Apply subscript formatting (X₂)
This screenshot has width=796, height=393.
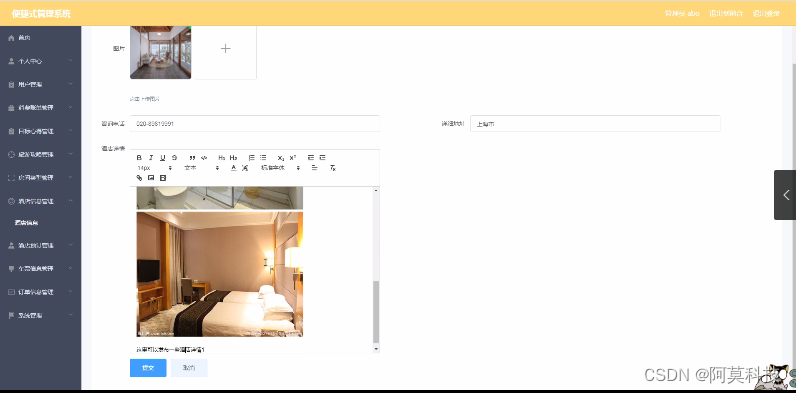pos(281,158)
